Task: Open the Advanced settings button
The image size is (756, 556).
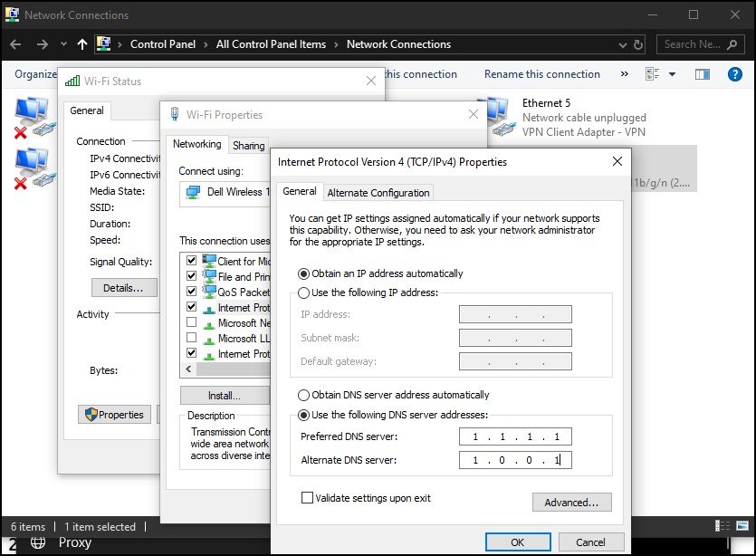Action: point(572,503)
